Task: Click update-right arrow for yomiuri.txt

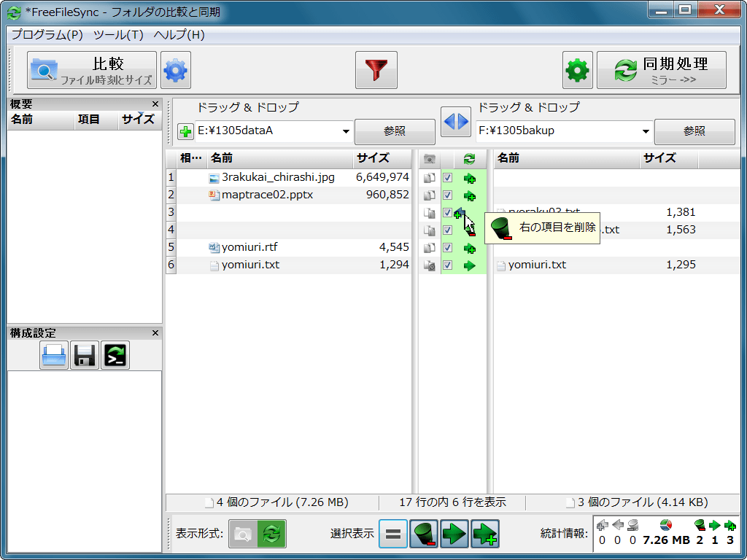Action: [x=470, y=265]
